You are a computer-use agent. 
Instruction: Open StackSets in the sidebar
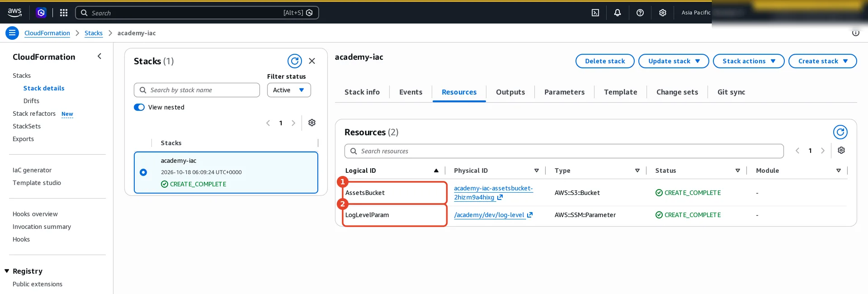27,126
